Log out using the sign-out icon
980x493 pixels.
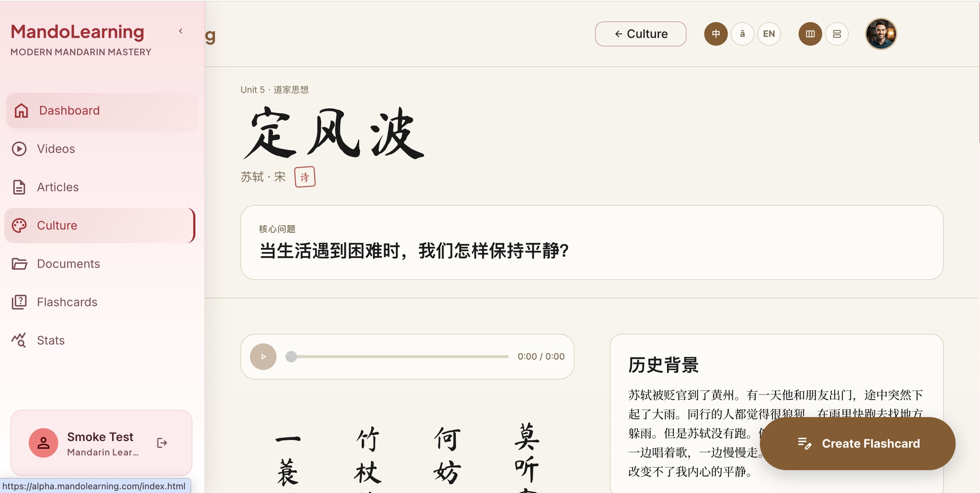click(162, 443)
